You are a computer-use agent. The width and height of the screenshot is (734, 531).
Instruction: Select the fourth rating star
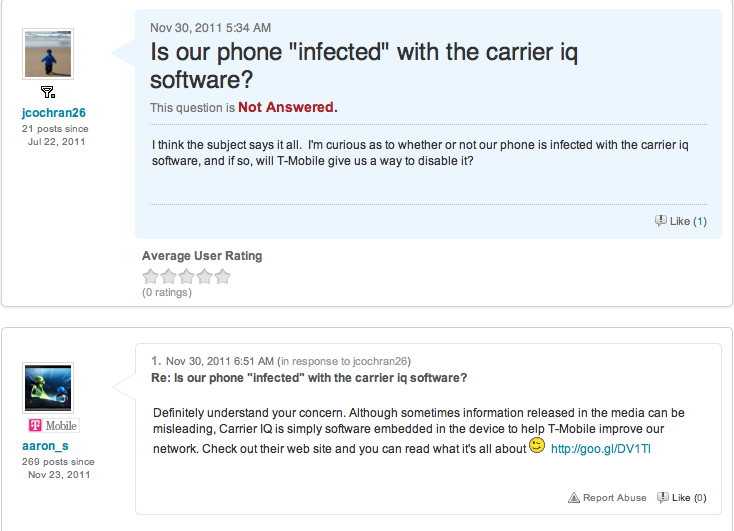tap(204, 277)
